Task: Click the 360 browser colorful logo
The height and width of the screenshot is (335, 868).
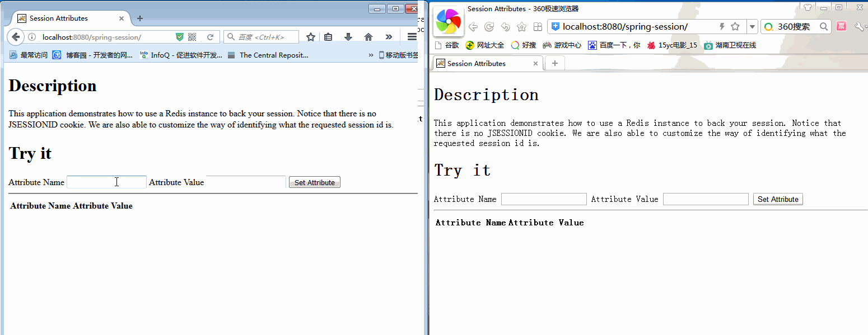Action: (449, 21)
